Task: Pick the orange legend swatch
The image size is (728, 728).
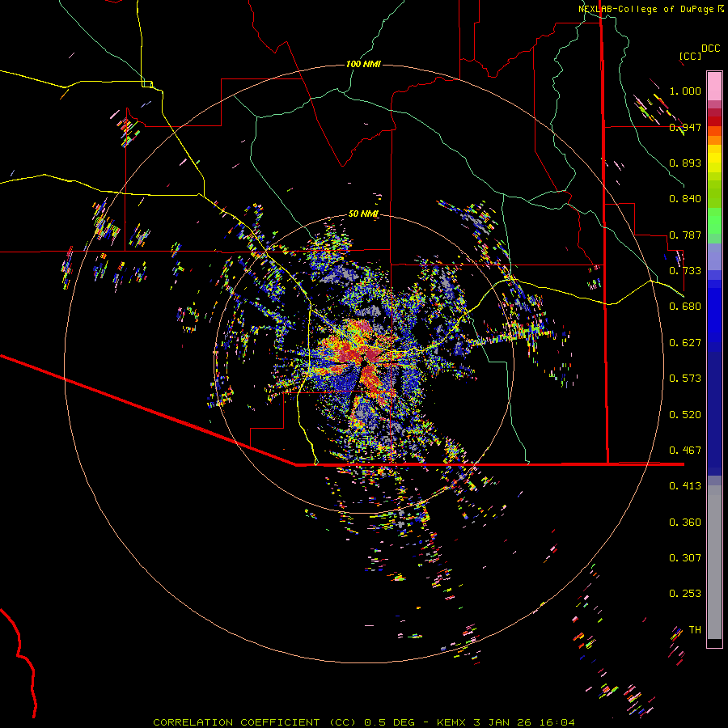Action: [714, 140]
